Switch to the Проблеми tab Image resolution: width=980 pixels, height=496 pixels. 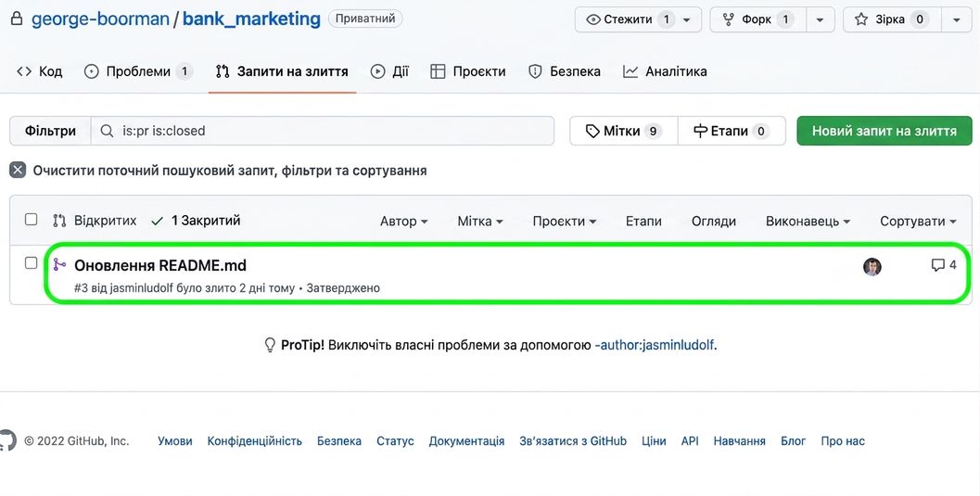138,71
